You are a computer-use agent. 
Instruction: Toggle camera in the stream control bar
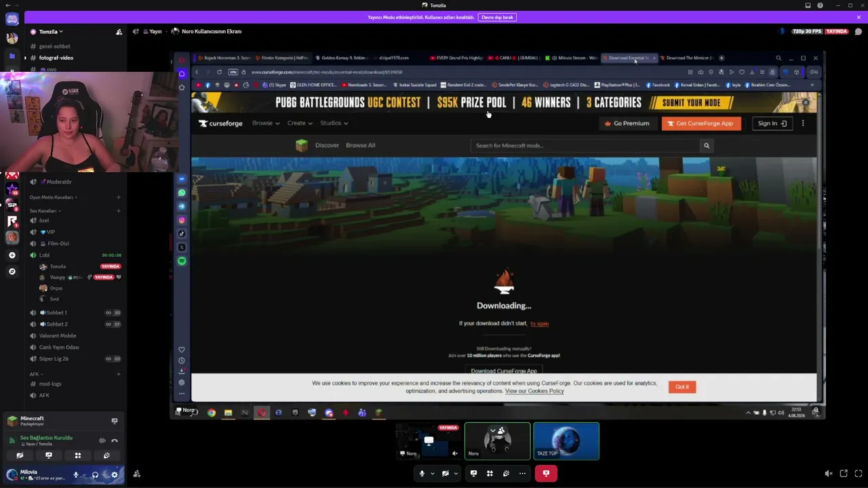click(446, 473)
